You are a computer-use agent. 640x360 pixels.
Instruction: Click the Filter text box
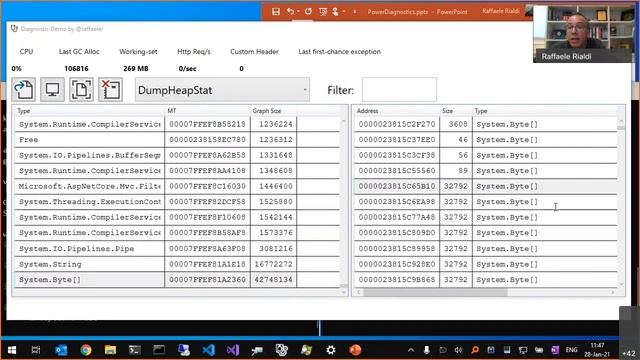399,90
